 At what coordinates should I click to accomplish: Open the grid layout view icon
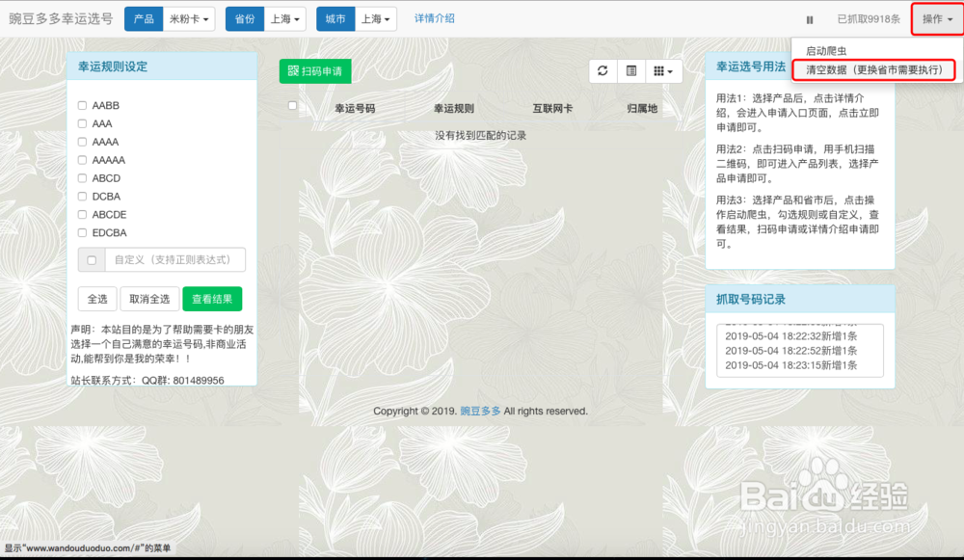(658, 71)
